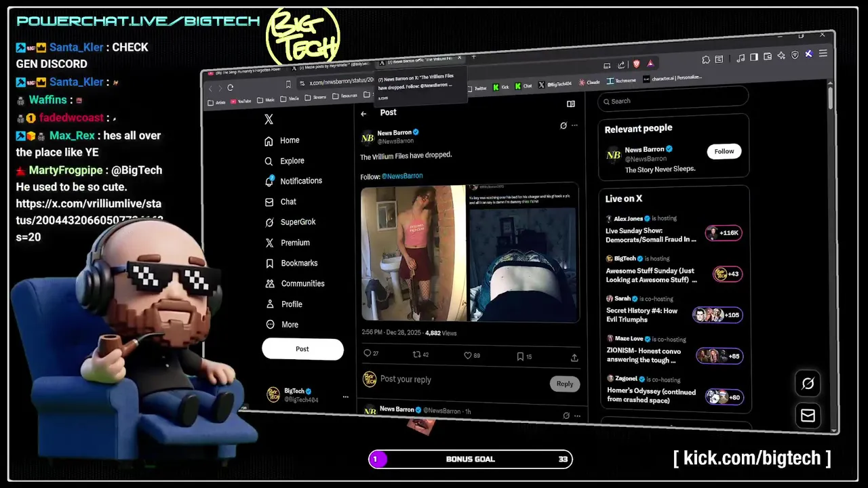Open the Music bookmarks folder

(x=265, y=100)
